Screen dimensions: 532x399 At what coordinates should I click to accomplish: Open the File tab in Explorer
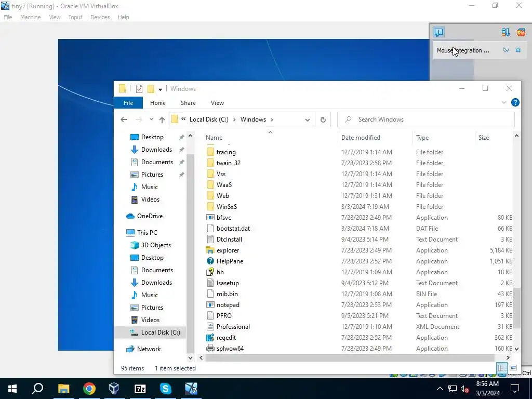128,103
